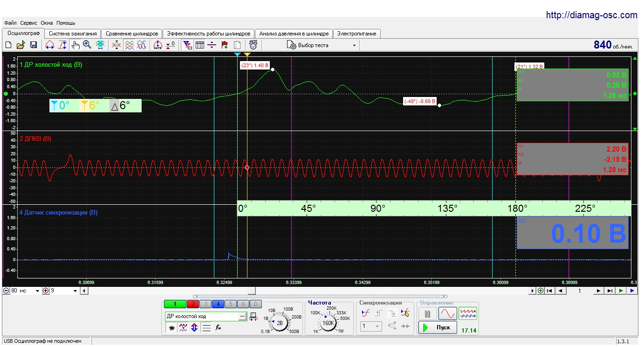Switch to Эффективность работы цилиндров tab
The image size is (644, 347).
[x=209, y=34]
